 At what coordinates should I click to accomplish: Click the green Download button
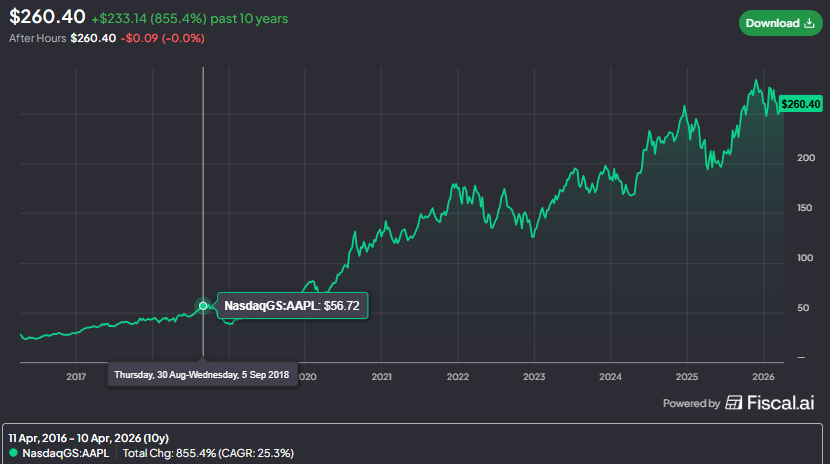click(x=780, y=23)
